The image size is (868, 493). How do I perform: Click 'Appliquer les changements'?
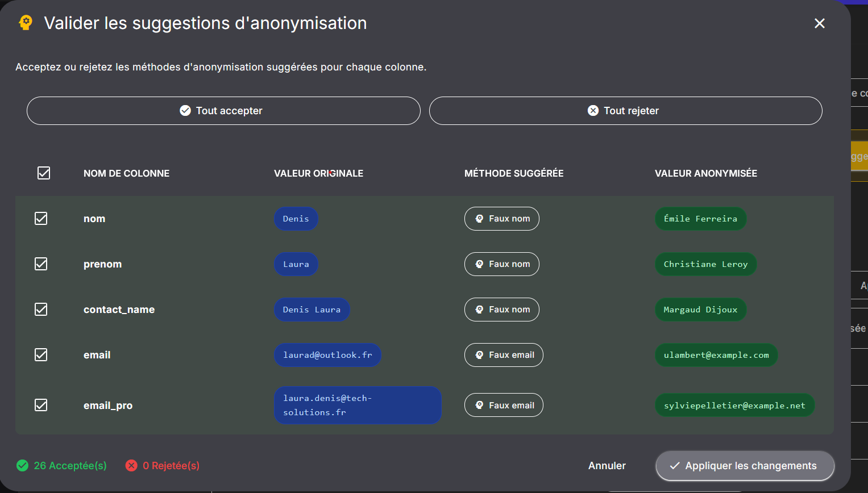[745, 466]
